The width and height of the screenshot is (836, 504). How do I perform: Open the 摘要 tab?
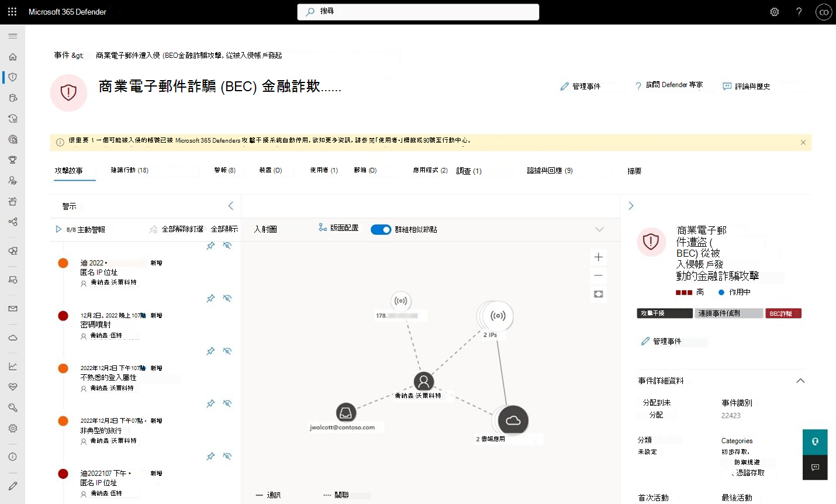pyautogui.click(x=634, y=171)
